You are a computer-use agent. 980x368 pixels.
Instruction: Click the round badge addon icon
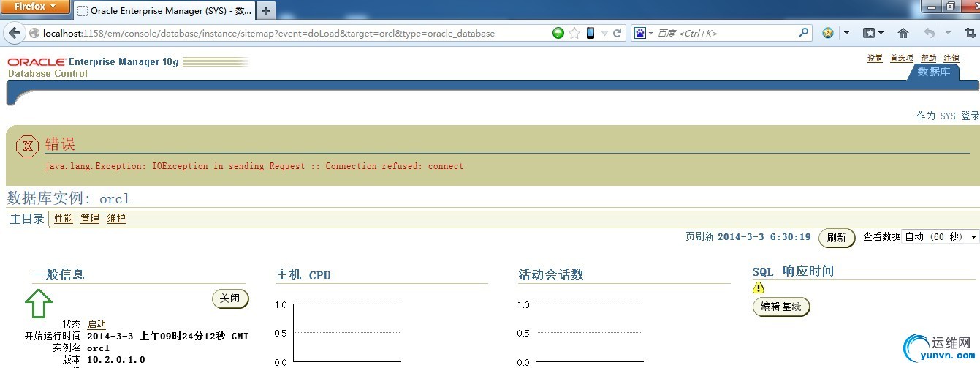(828, 33)
